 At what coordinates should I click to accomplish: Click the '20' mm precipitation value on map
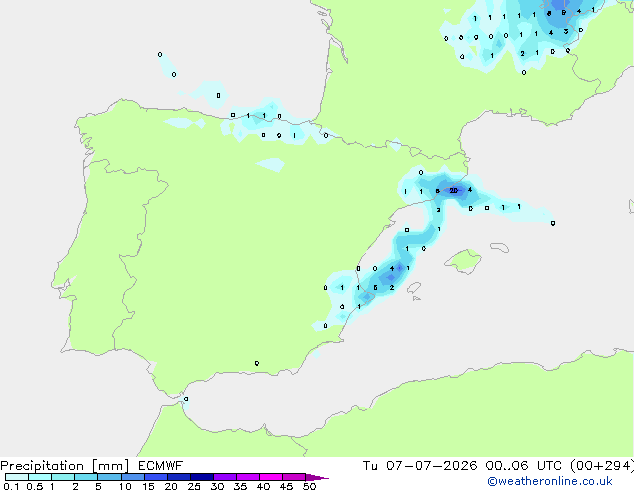pos(454,190)
